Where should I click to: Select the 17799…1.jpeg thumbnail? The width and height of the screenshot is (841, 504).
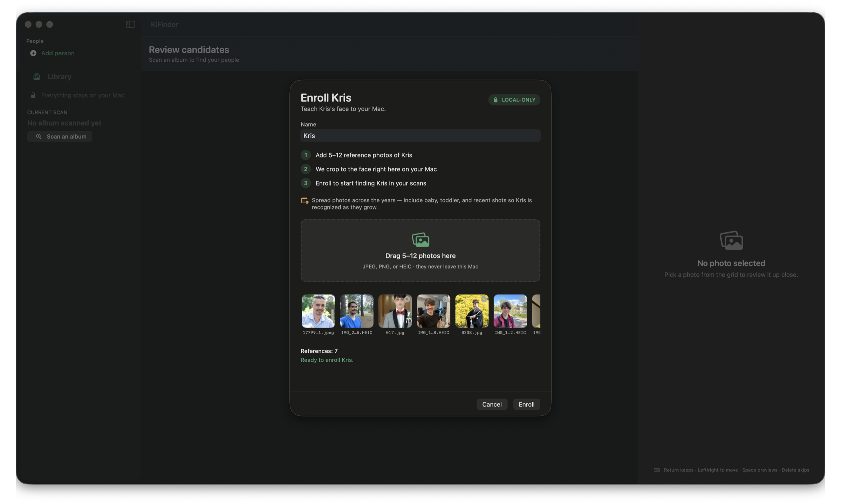[x=318, y=311]
